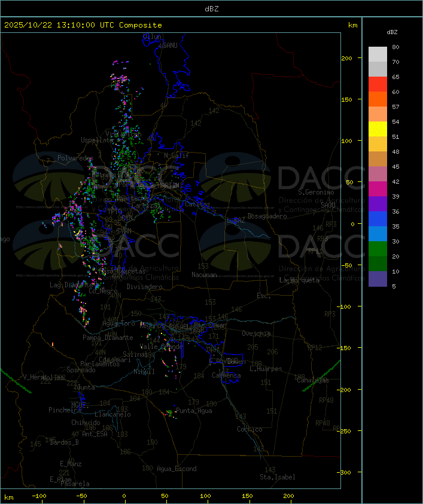The height and width of the screenshot is (504, 423).
Task: Pick the bright yellow 51-54 dBZ swatch
Action: point(378,129)
